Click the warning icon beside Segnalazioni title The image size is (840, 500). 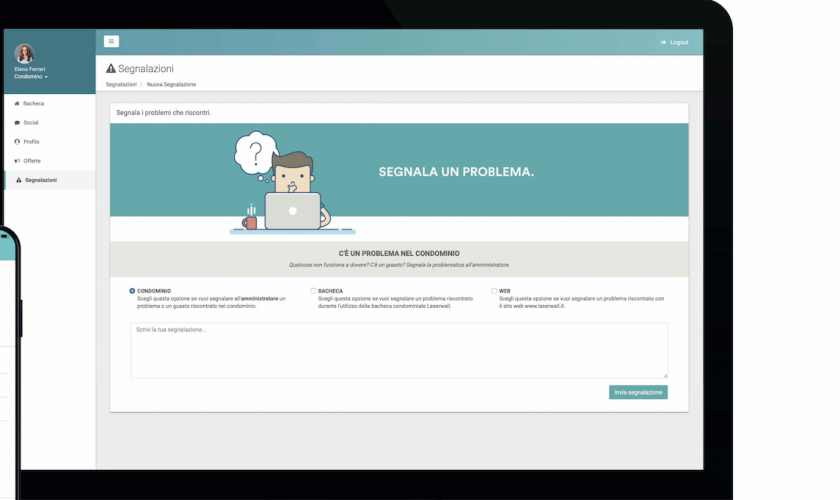111,69
